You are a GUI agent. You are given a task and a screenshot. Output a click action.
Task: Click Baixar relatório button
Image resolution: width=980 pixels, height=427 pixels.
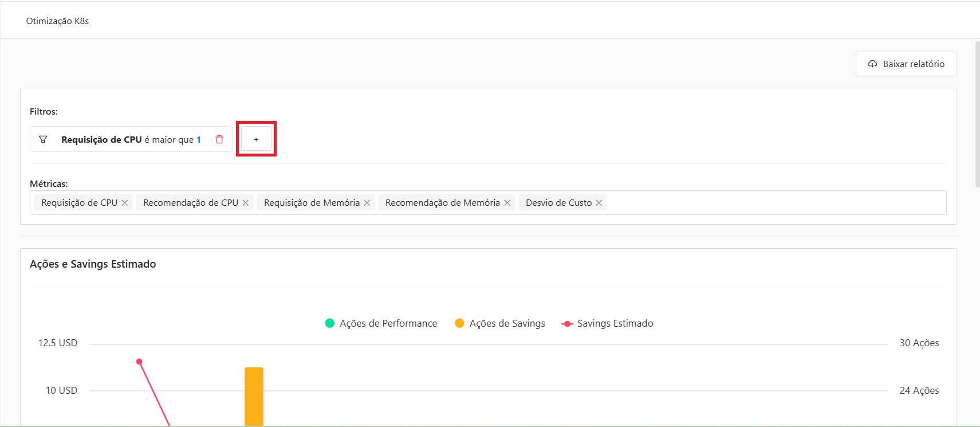click(x=906, y=64)
